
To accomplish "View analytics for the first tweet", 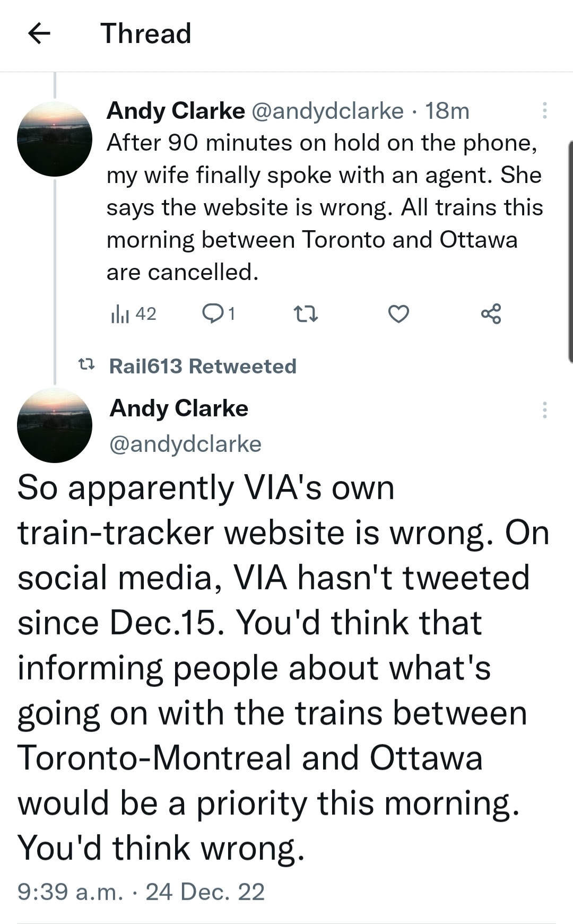I will pos(133,314).
